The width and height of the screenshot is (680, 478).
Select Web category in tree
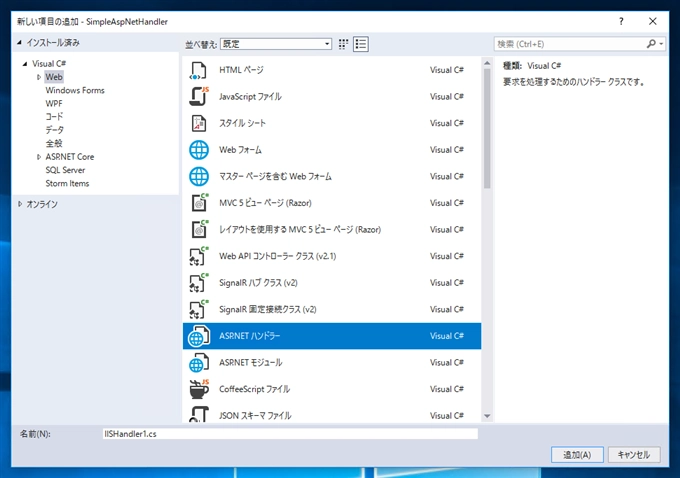pos(54,77)
